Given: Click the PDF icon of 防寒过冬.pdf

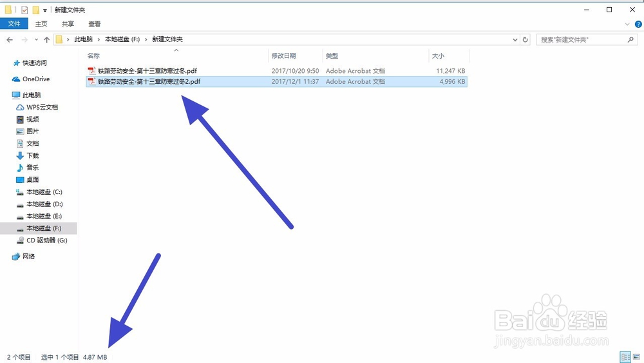Looking at the screenshot, I should point(92,71).
